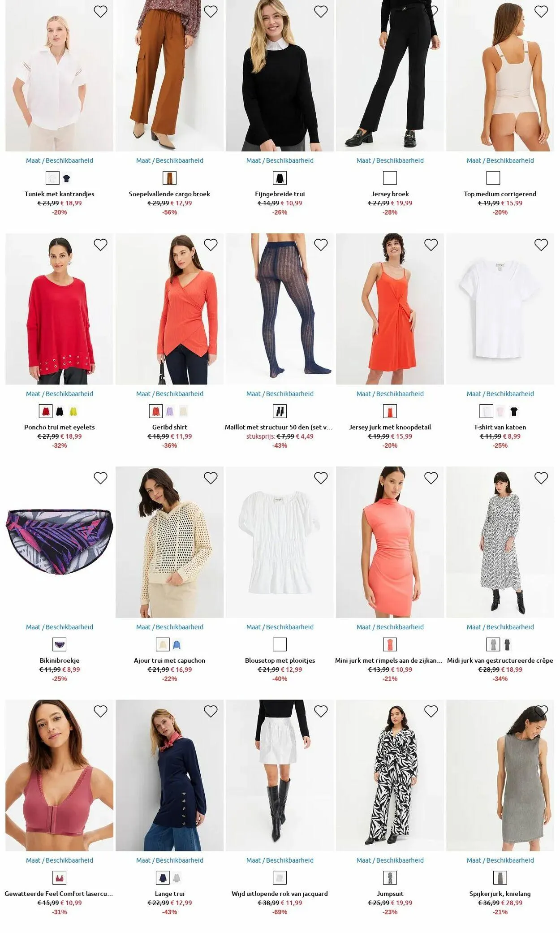Viewport: 560px width, 933px height.
Task: Toggle wishlist heart on T-shirt van katoen
Action: [x=541, y=245]
